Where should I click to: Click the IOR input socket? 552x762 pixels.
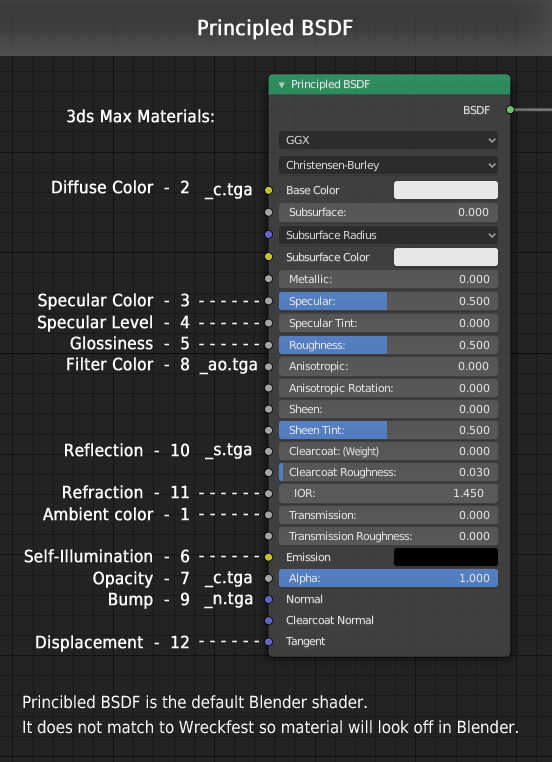pos(269,493)
